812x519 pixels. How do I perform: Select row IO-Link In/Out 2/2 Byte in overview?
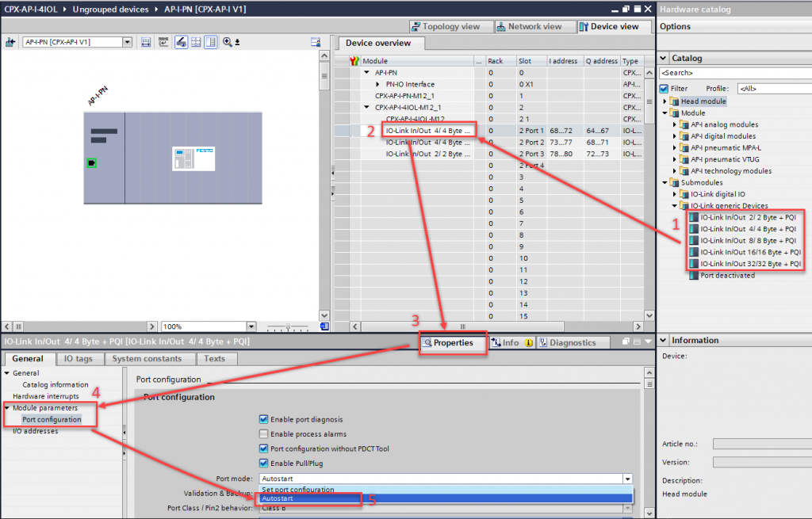click(x=489, y=154)
